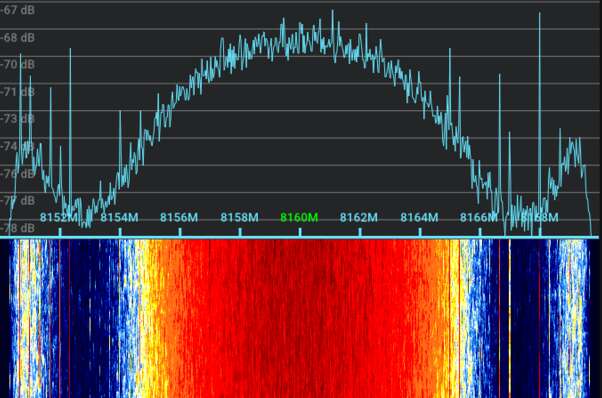Click the -73 dB scale label
602x398 pixels.
click(17, 119)
